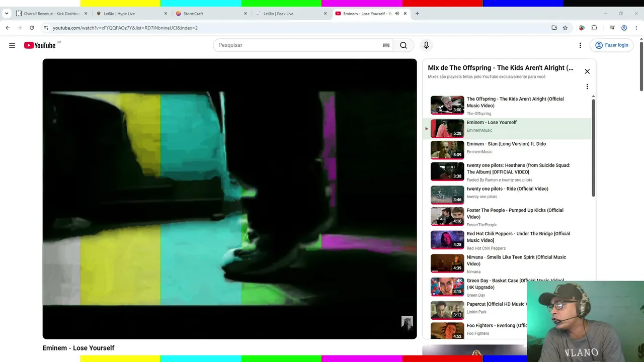
Task: Open the Under The Bridge thumbnail
Action: 447,240
